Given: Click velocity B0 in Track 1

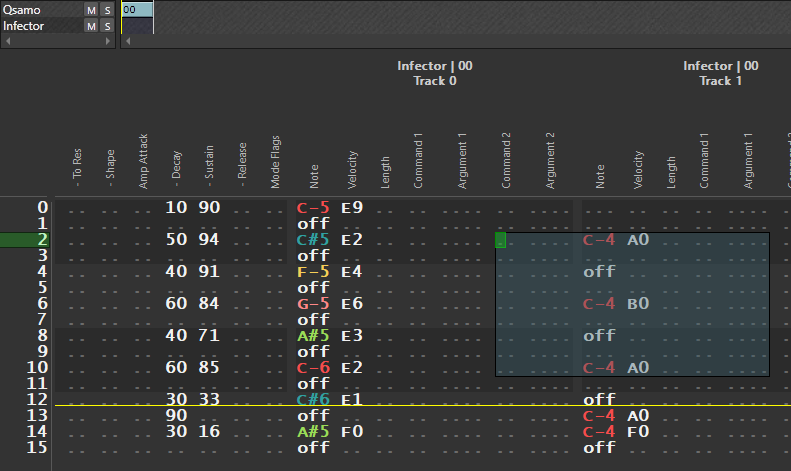Looking at the screenshot, I should pyautogui.click(x=638, y=304).
